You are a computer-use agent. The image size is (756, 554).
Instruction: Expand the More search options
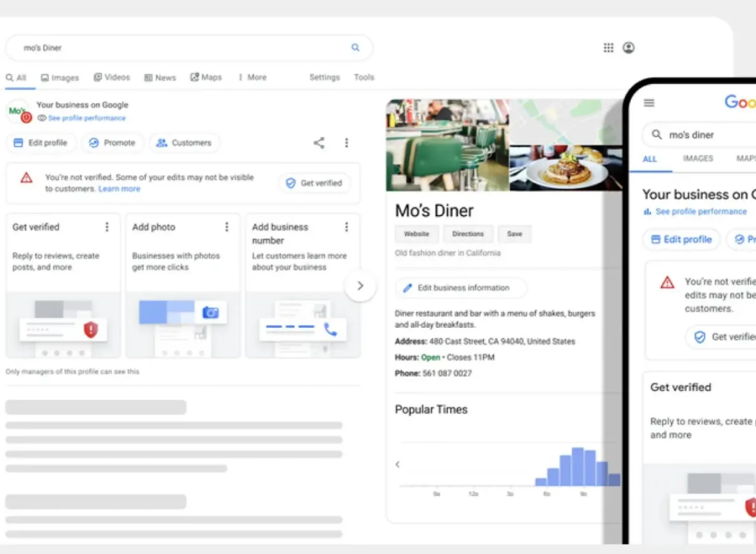point(252,77)
